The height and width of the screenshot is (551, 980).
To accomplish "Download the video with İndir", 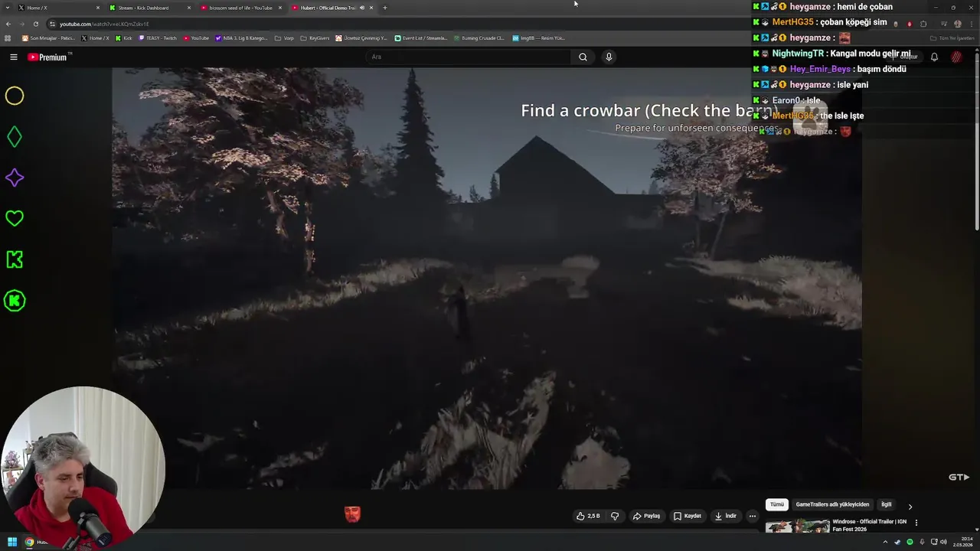I will pyautogui.click(x=725, y=516).
